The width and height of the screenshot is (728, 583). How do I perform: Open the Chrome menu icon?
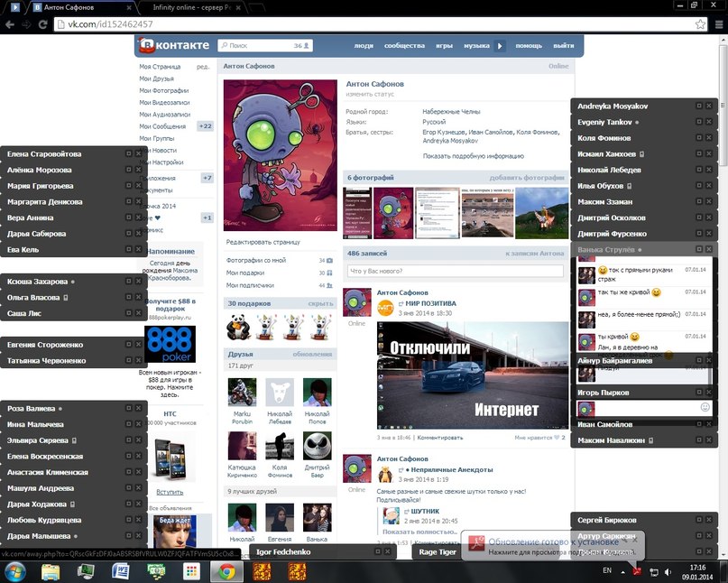pyautogui.click(x=718, y=24)
